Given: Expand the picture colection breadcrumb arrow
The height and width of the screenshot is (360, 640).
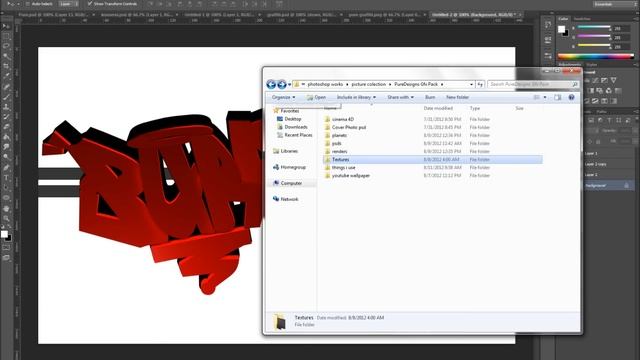Looking at the screenshot, I should click(x=390, y=84).
